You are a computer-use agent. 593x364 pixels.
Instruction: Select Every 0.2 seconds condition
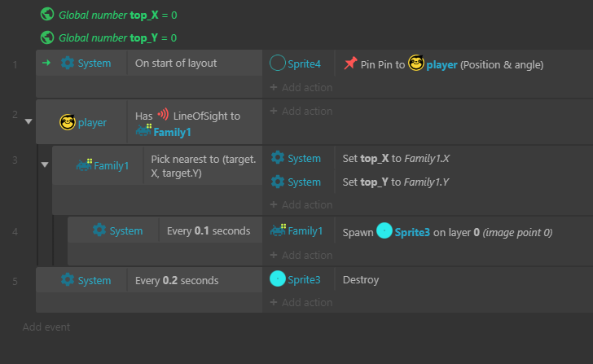tap(177, 280)
